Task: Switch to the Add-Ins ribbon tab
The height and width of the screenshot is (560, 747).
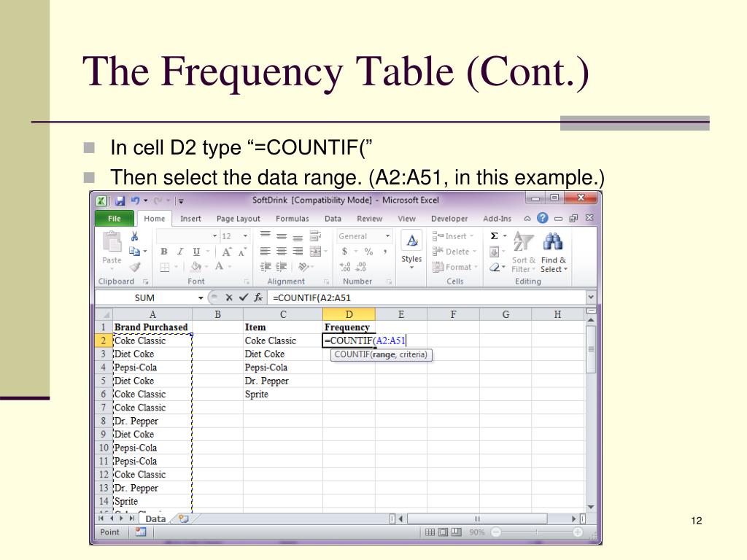Action: click(x=497, y=219)
